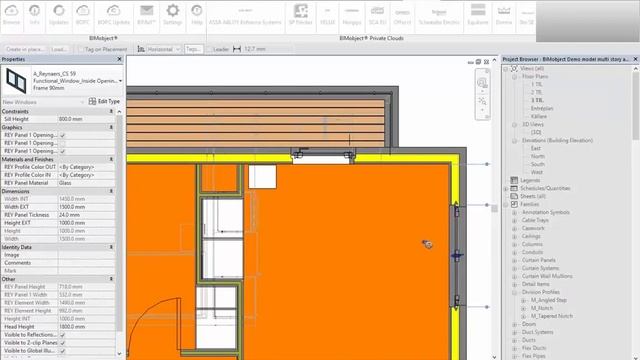Expand the Curtain Panels family category
Viewport: 640px width, 360px height.
point(514,260)
